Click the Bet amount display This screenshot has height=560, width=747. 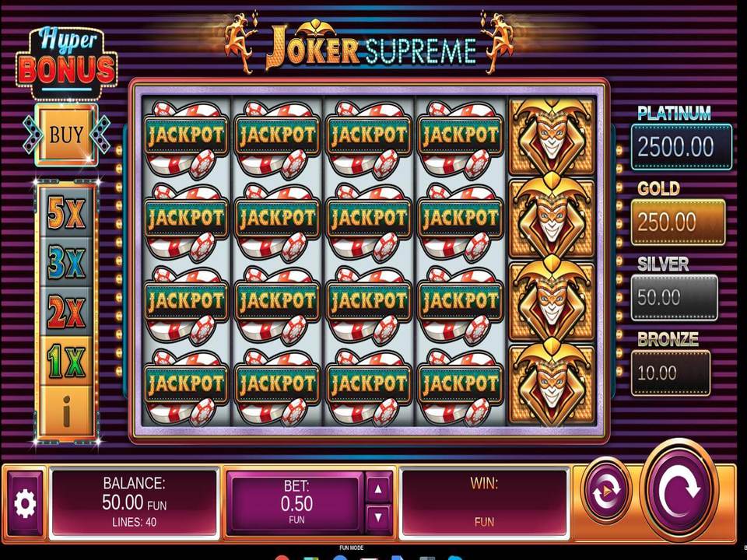(x=296, y=503)
